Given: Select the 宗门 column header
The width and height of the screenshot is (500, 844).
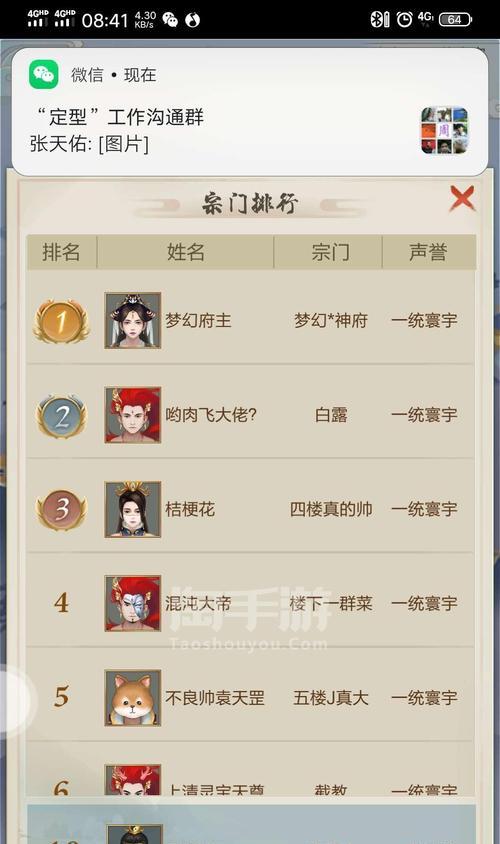Looking at the screenshot, I should (x=330, y=252).
